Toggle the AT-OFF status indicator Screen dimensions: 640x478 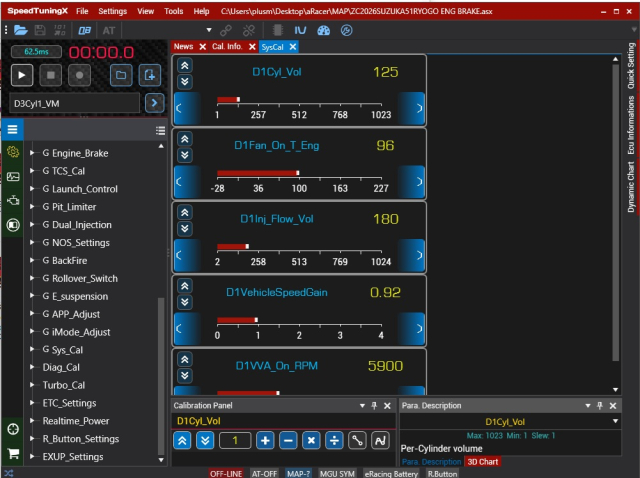pos(264,474)
